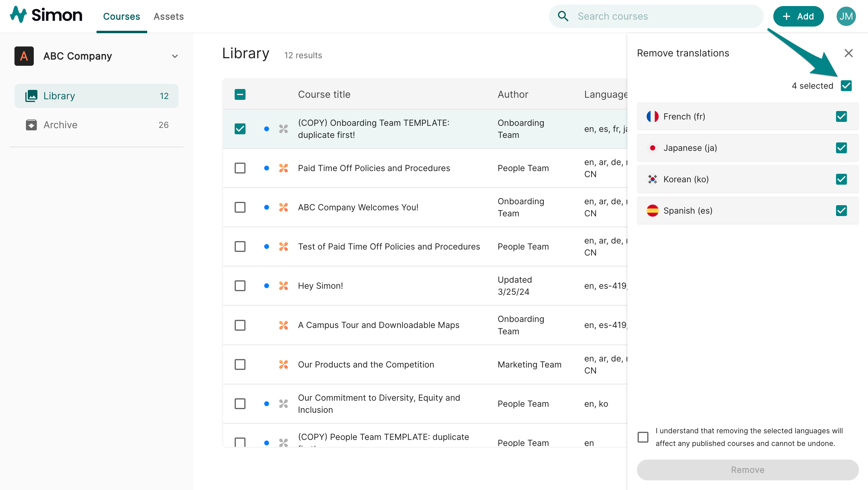This screenshot has height=490, width=868.
Task: Click 'en, ko' language cell
Action: pyautogui.click(x=596, y=403)
